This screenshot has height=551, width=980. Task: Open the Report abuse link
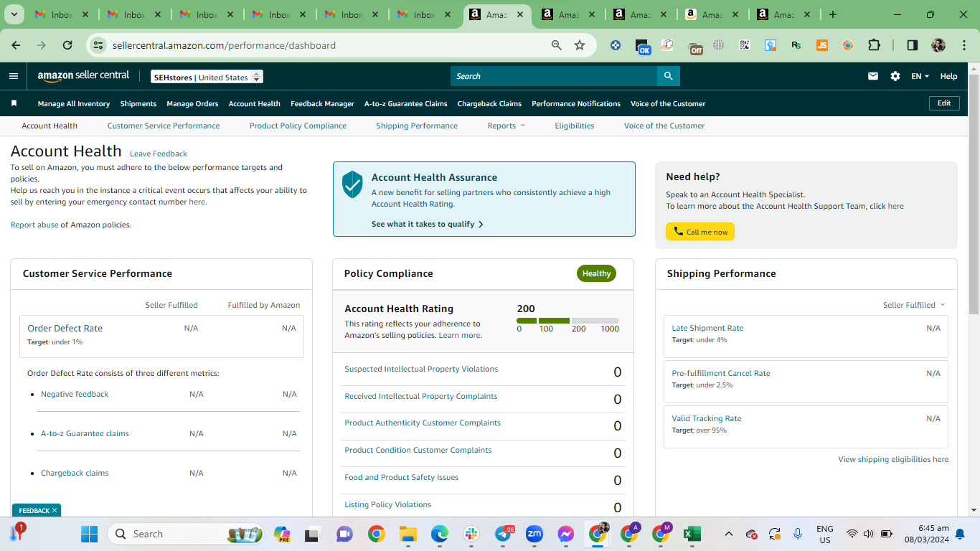pyautogui.click(x=34, y=225)
